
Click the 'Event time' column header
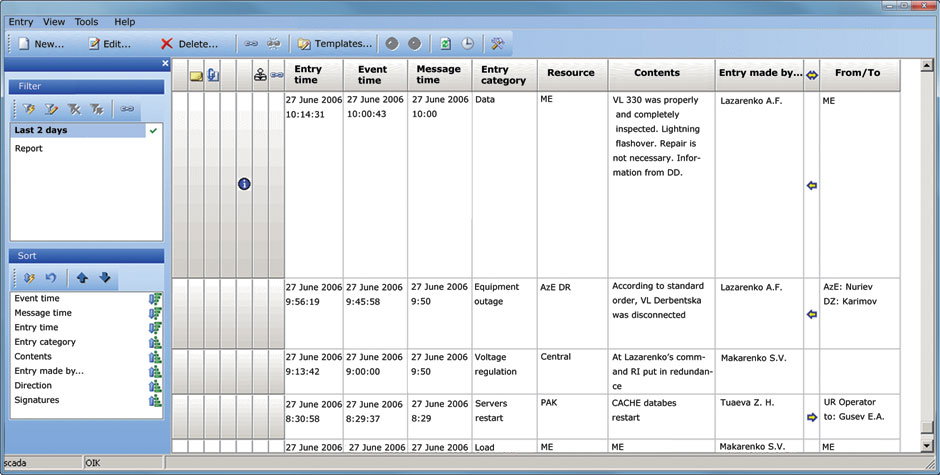(375, 75)
